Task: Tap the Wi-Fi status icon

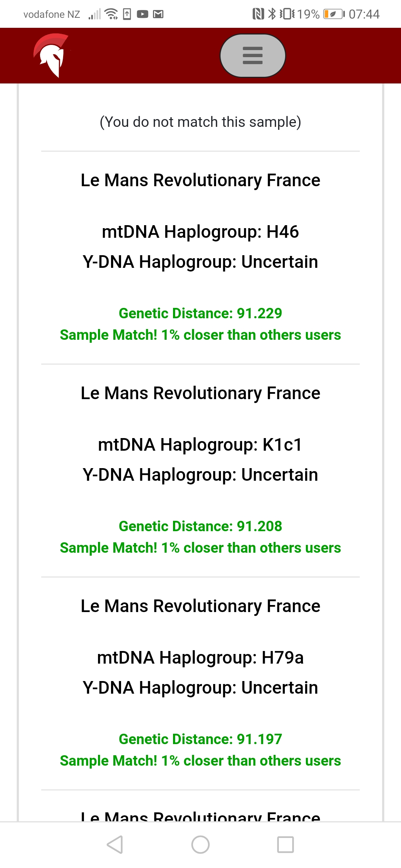Action: pyautogui.click(x=111, y=14)
